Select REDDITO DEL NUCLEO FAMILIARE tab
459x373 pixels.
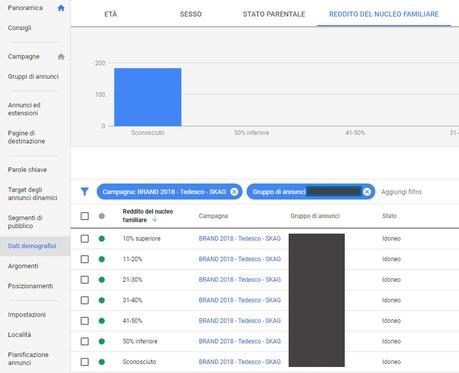coord(384,14)
